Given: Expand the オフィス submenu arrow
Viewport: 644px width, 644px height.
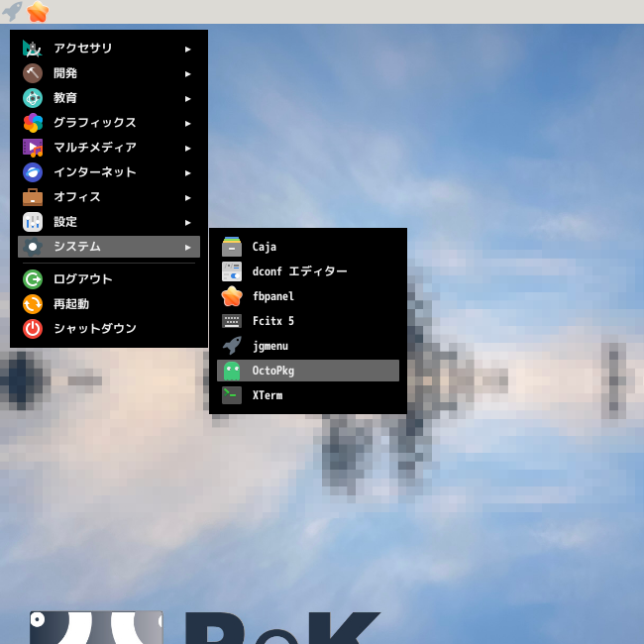Looking at the screenshot, I should [x=187, y=197].
